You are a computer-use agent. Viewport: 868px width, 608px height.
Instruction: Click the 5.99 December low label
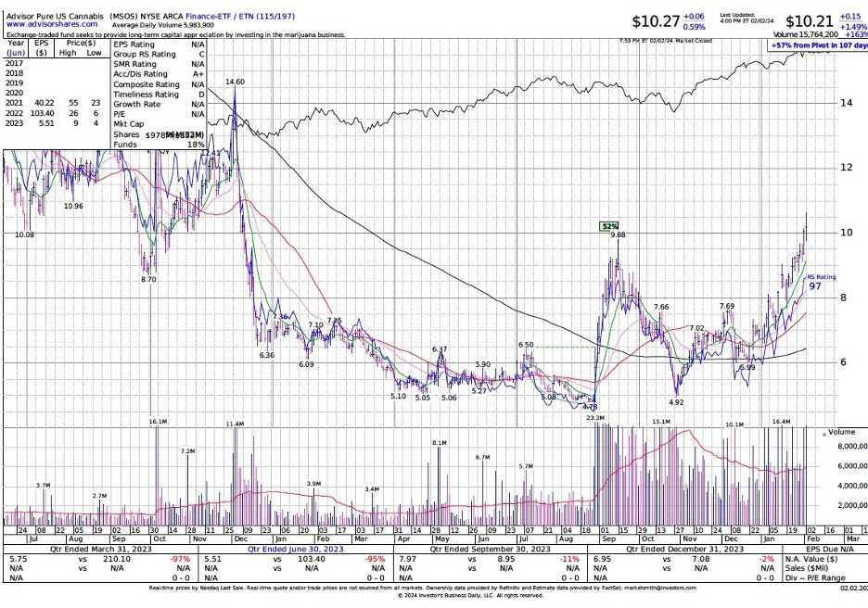(x=747, y=367)
